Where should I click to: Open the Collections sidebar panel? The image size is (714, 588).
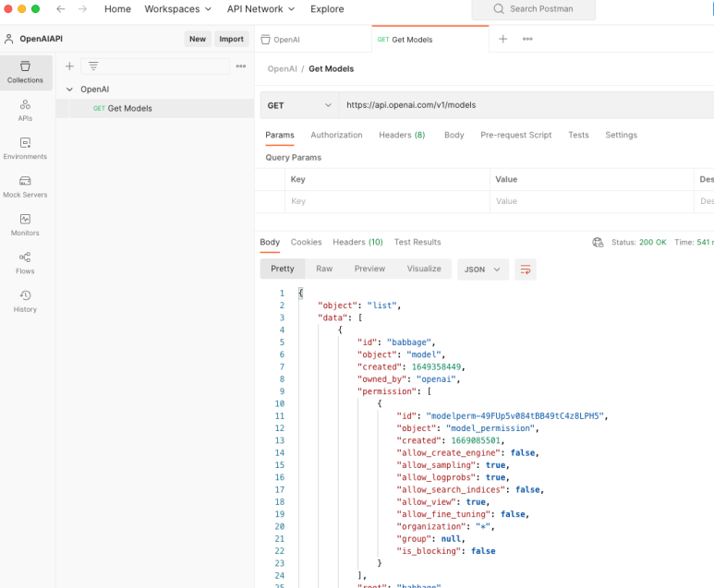pos(26,72)
